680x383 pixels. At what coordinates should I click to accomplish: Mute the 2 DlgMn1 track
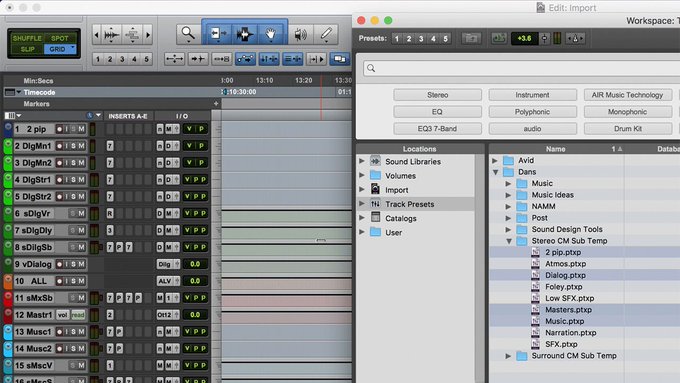click(x=81, y=146)
